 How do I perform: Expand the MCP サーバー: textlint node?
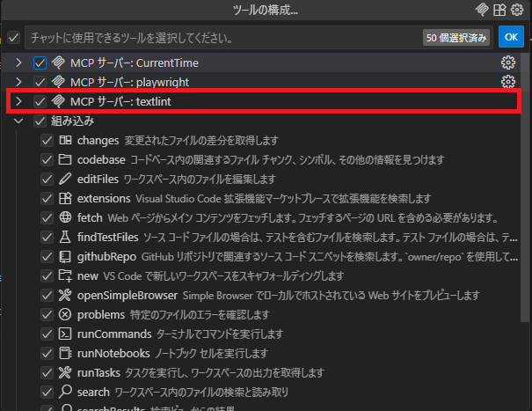pyautogui.click(x=19, y=101)
